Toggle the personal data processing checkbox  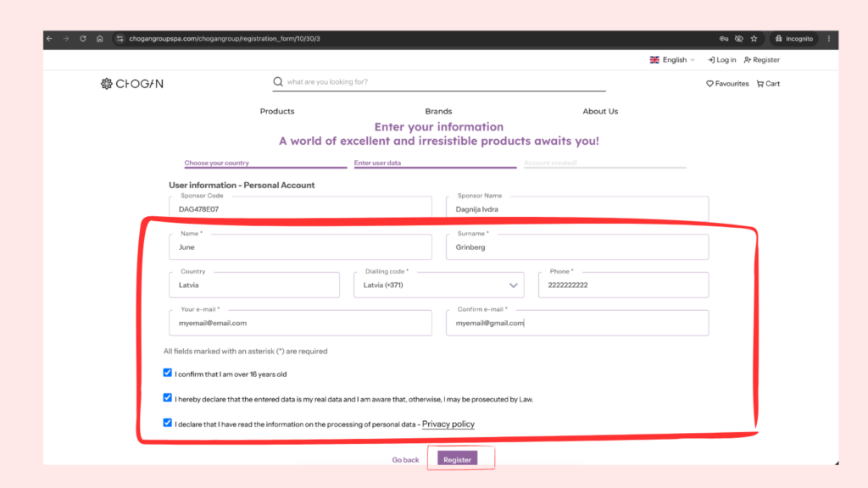pyautogui.click(x=168, y=423)
